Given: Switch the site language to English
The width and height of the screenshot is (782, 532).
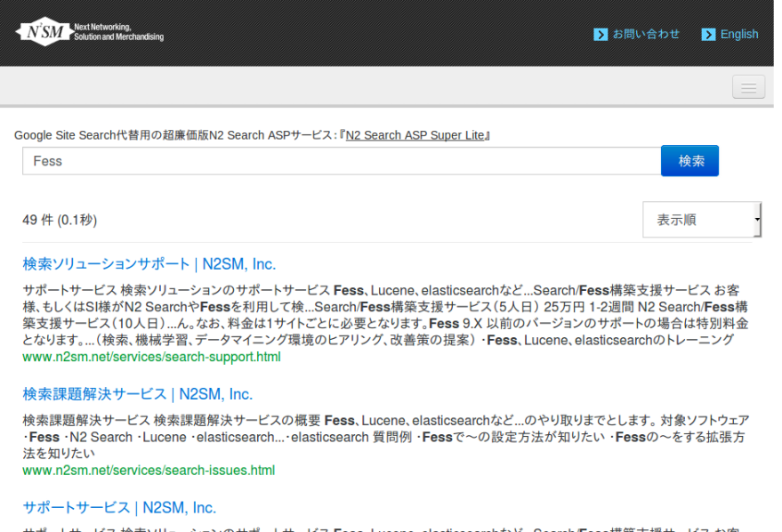Looking at the screenshot, I should (739, 35).
